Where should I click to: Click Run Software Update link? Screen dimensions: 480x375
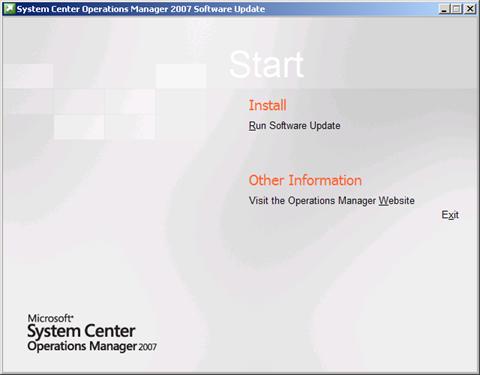tap(294, 126)
